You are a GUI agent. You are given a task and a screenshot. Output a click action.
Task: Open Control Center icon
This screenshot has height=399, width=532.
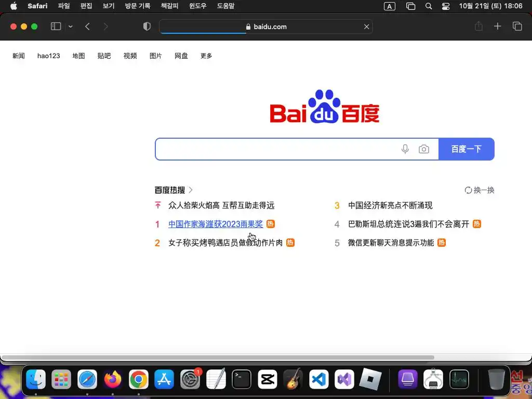(x=445, y=6)
